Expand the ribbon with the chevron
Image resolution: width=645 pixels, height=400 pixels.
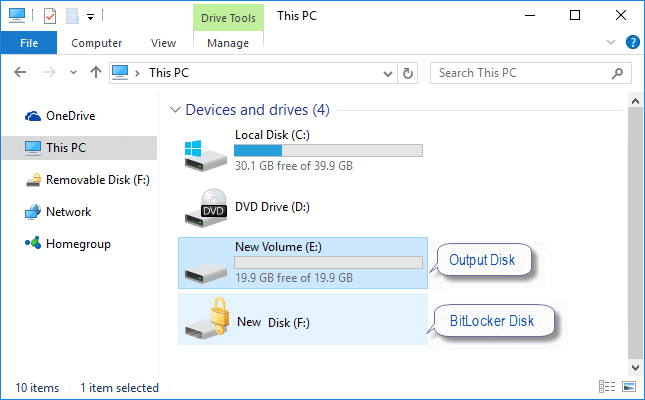coord(612,43)
